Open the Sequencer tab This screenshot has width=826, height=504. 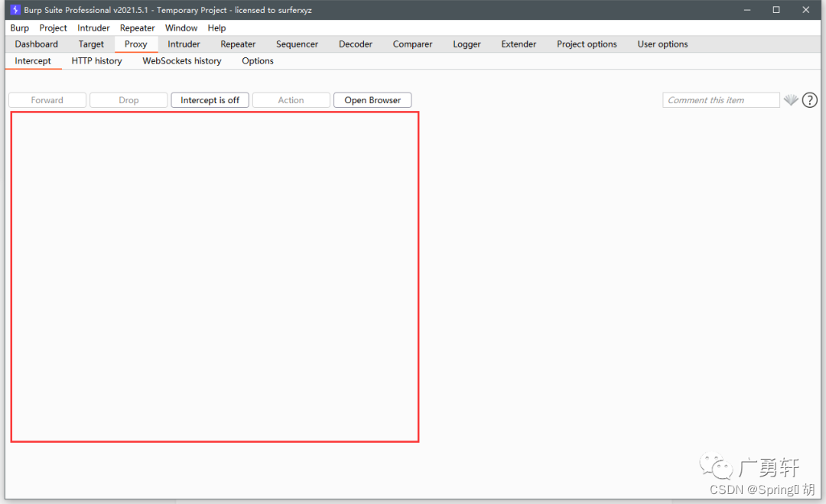[x=297, y=44]
